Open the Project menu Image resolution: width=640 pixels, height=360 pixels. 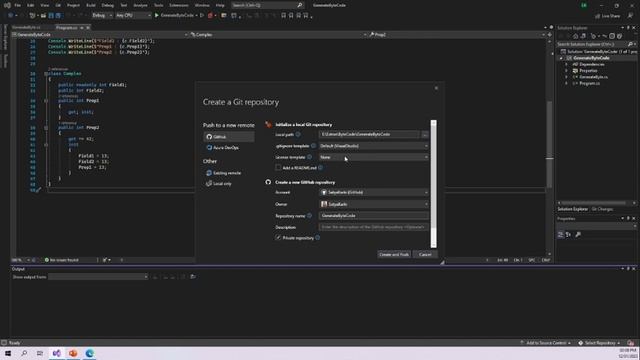point(73,5)
